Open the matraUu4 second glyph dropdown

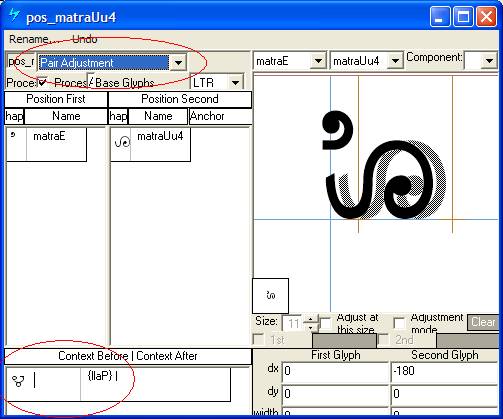pyautogui.click(x=395, y=61)
